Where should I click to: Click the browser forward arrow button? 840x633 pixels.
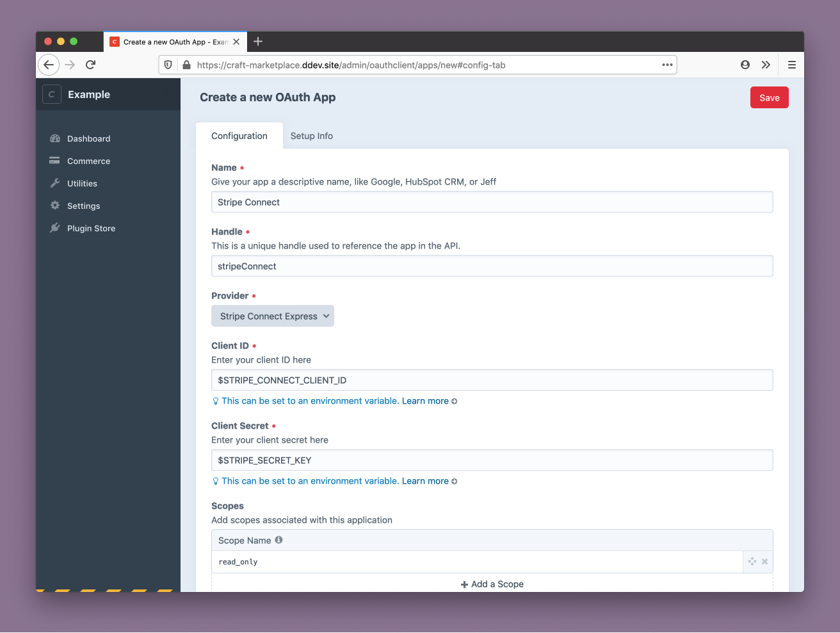coord(70,65)
